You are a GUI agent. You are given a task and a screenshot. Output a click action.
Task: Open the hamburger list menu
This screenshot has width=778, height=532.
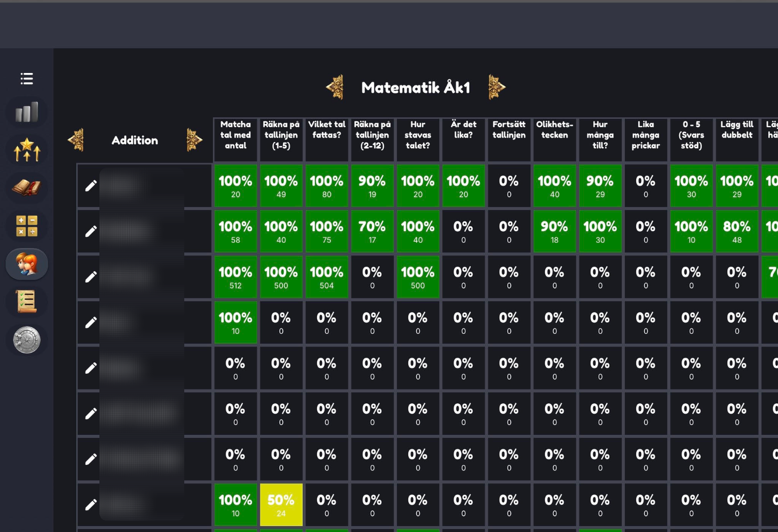(27, 78)
